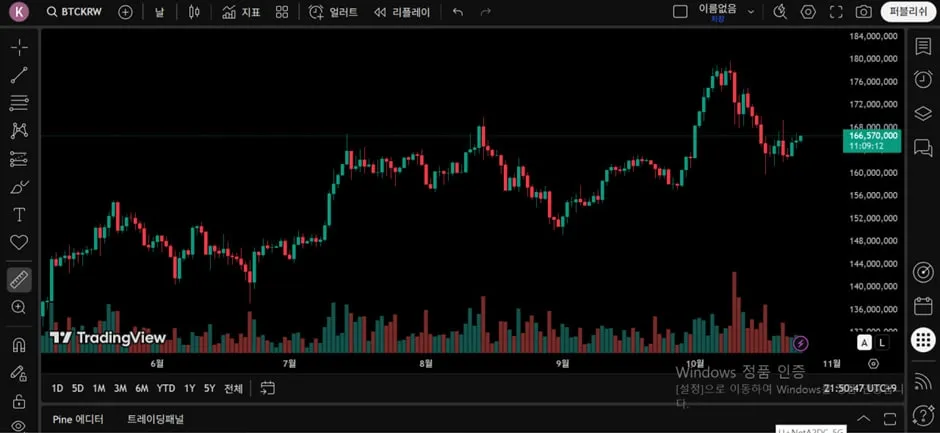
Task: Open the target radar icon in right sidebar
Action: [923, 272]
